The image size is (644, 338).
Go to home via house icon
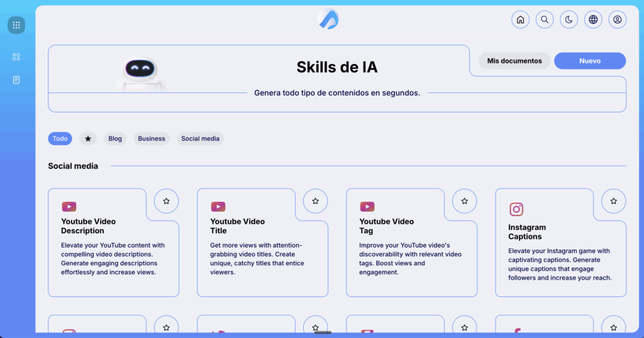[520, 19]
